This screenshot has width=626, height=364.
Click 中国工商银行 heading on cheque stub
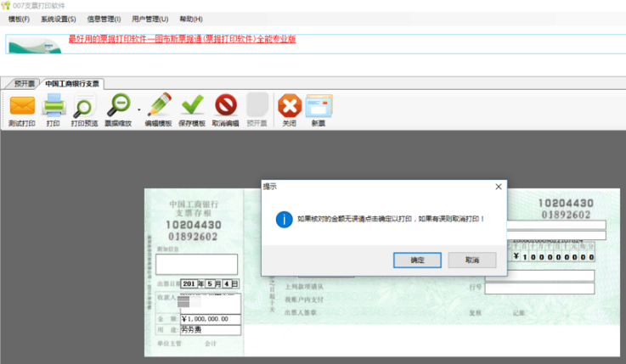[194, 204]
